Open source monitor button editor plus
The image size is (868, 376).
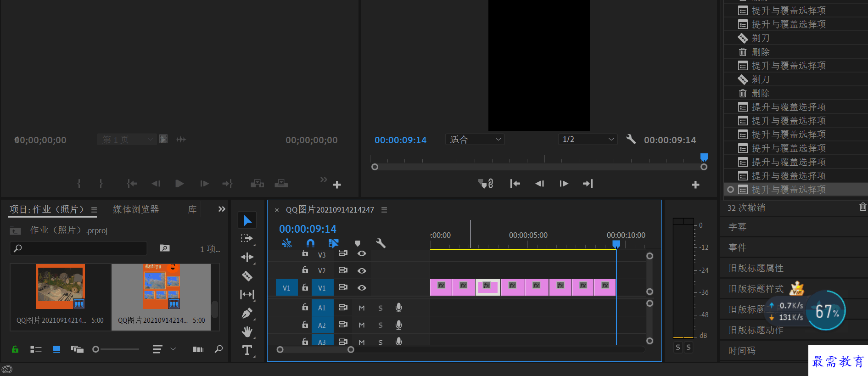pyautogui.click(x=337, y=185)
